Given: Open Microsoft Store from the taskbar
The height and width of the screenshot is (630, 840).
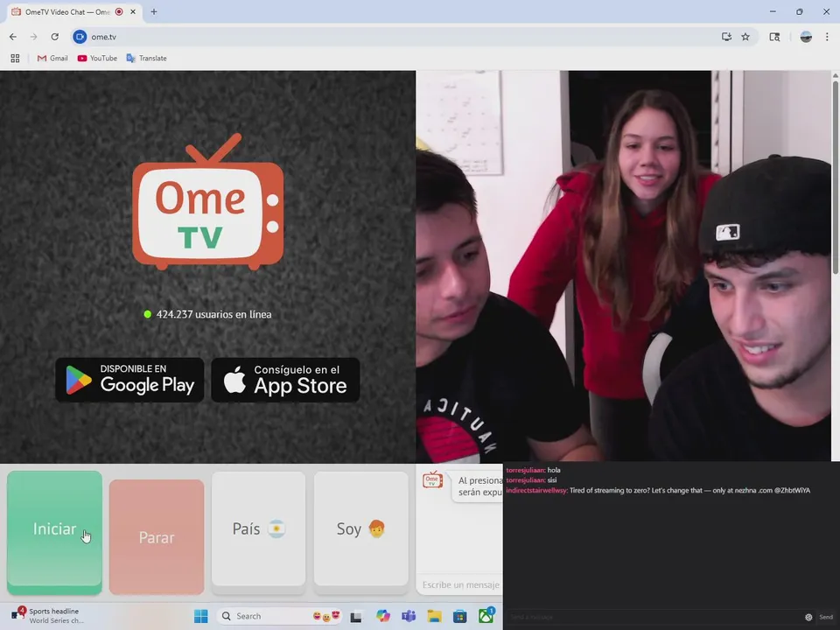Looking at the screenshot, I should pyautogui.click(x=459, y=616).
